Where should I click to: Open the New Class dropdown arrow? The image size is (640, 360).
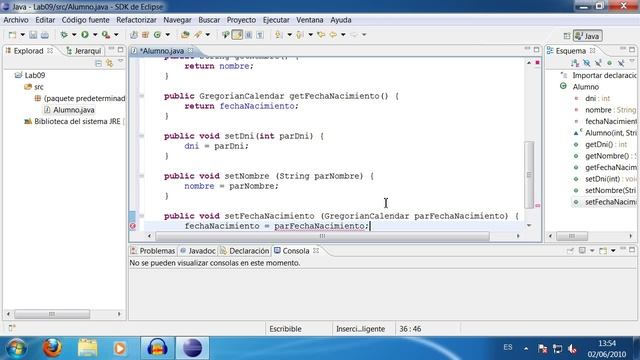(x=167, y=35)
